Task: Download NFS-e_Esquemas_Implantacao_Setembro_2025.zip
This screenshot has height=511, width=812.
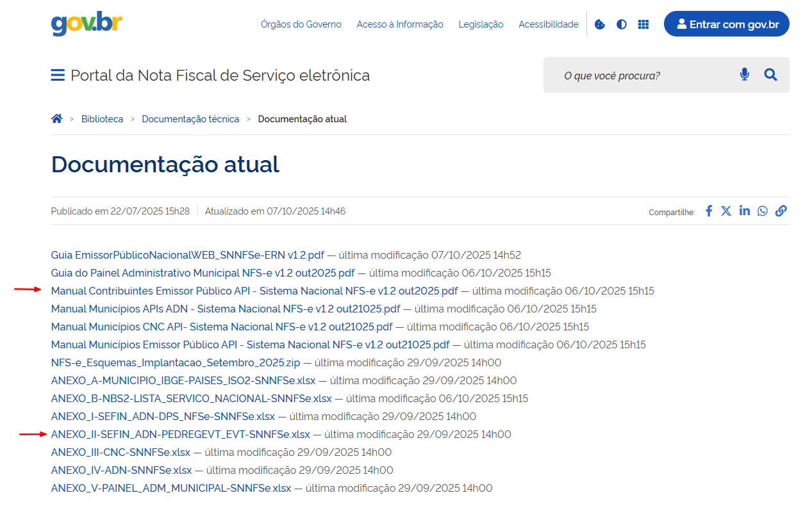Action: coord(175,362)
